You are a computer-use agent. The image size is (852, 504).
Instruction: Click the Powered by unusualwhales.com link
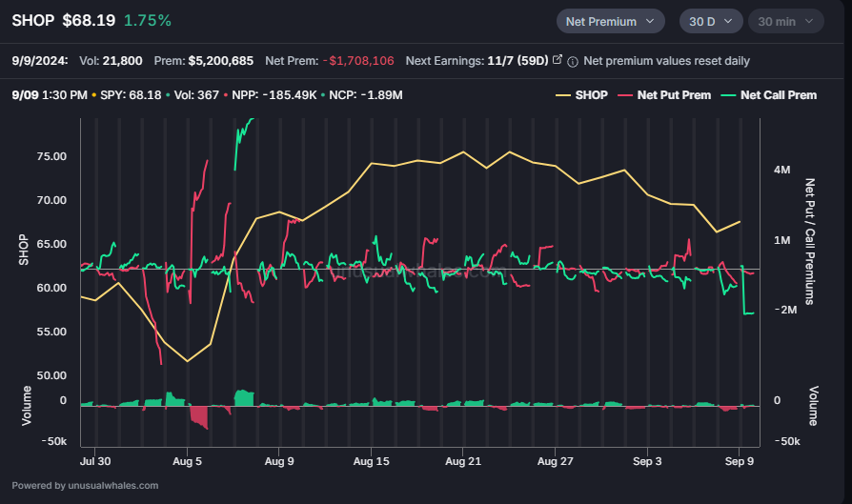86,486
